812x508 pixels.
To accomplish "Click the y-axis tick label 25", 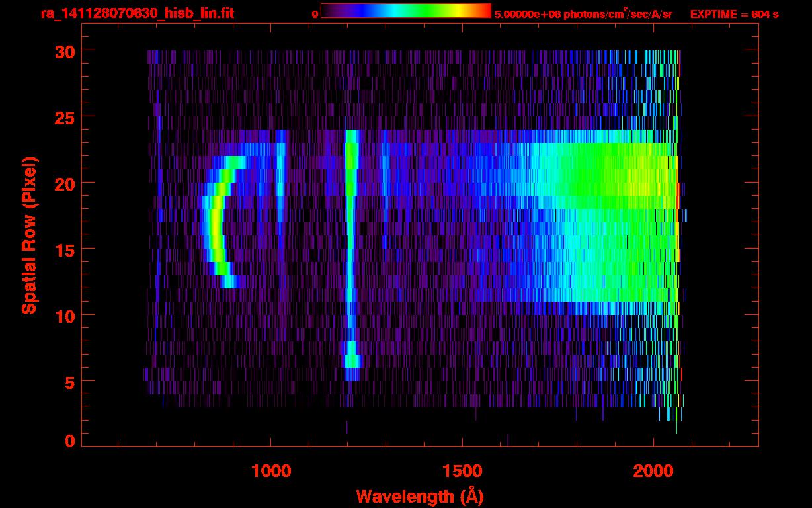I will click(64, 117).
